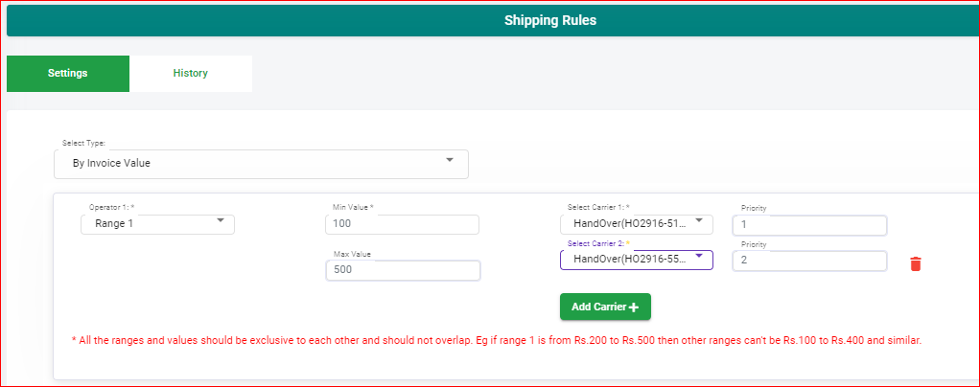Choose the HandOver(HO2916-55 carrier box
The image size is (980, 387).
click(x=637, y=260)
